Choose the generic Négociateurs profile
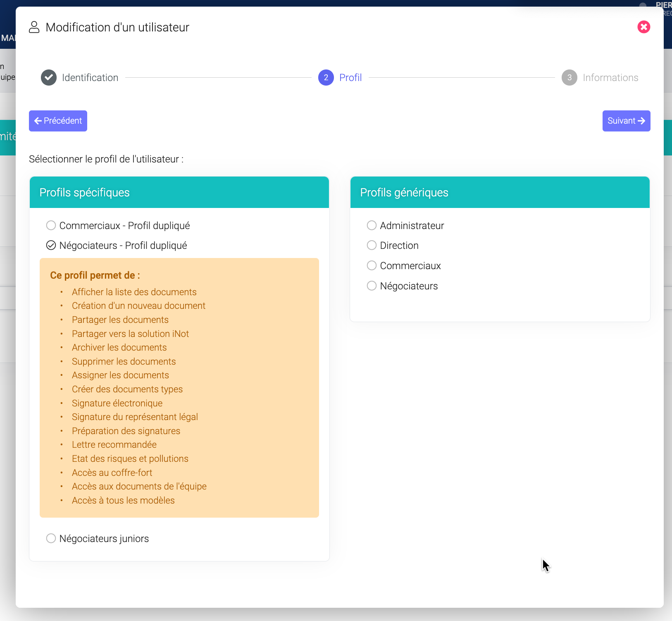Screen dimensions: 672x621 (x=372, y=286)
